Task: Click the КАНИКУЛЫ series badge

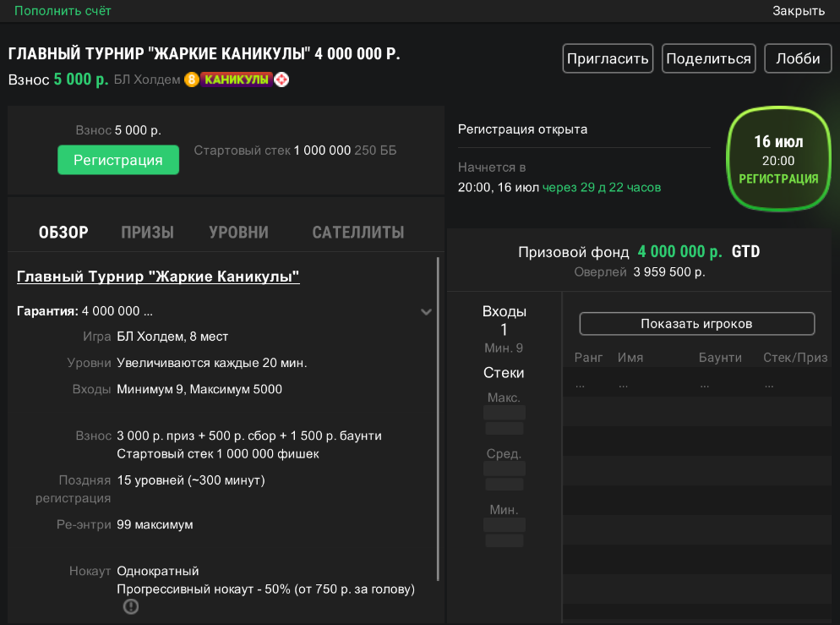Action: tap(236, 80)
